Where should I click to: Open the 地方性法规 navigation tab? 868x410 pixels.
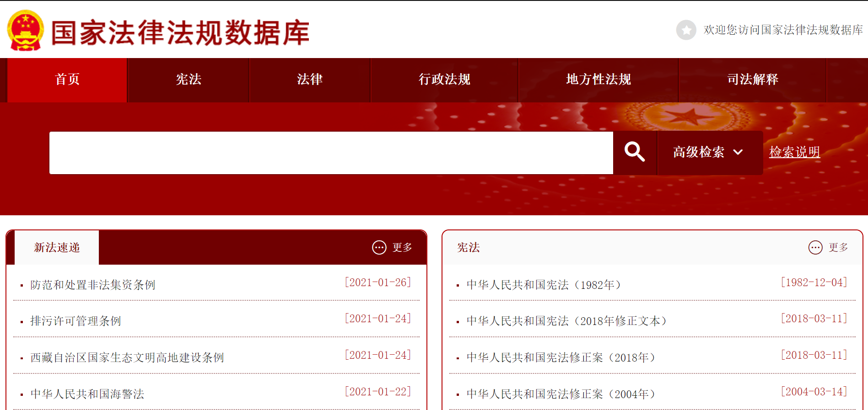(x=598, y=80)
